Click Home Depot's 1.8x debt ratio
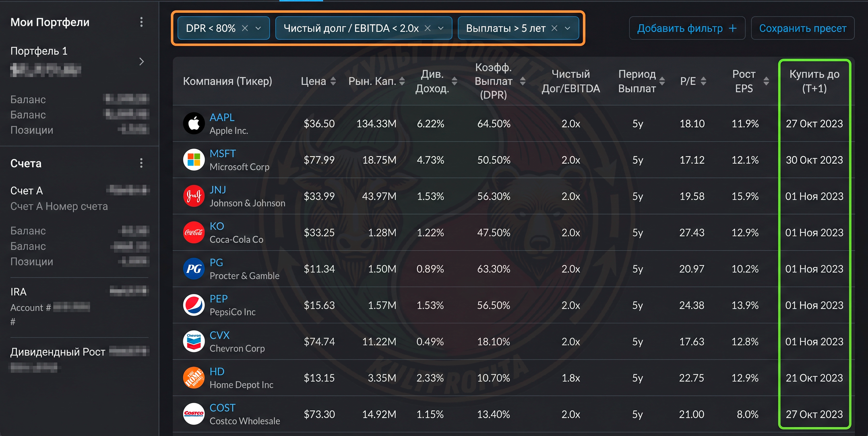The width and height of the screenshot is (868, 436). pos(571,378)
